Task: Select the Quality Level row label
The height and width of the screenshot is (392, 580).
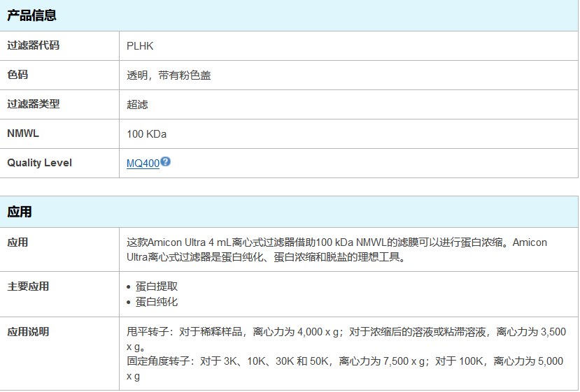Action: coord(39,163)
